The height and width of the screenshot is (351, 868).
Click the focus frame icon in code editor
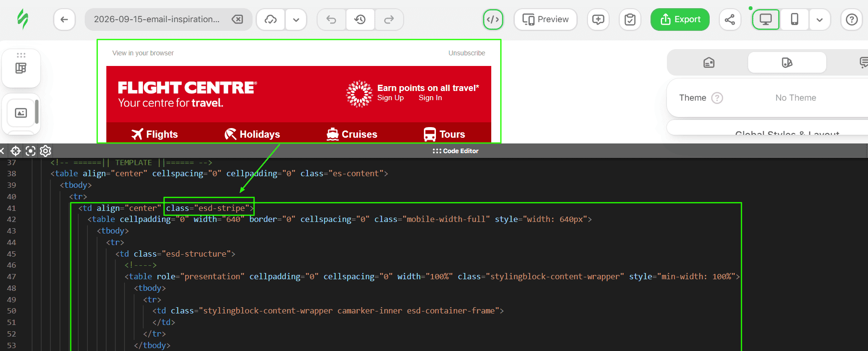[30, 151]
